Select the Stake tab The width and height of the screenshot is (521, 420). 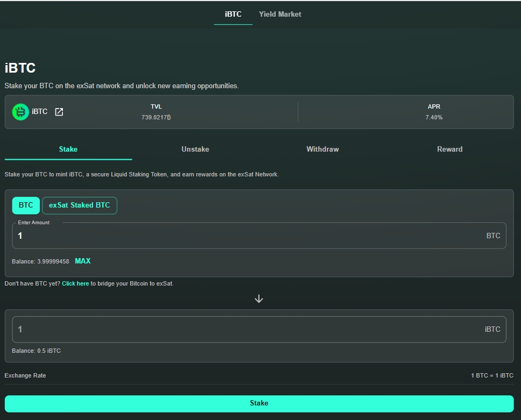pos(68,150)
